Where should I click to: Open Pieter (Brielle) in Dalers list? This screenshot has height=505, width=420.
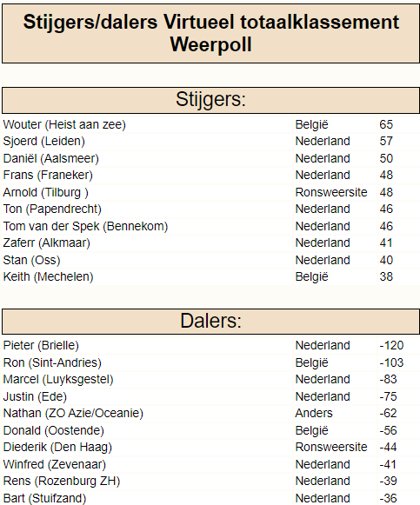pos(41,346)
